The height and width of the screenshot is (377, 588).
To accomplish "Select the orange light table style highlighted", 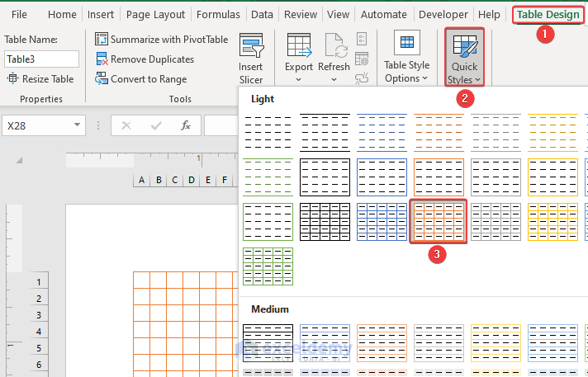I will [439, 221].
